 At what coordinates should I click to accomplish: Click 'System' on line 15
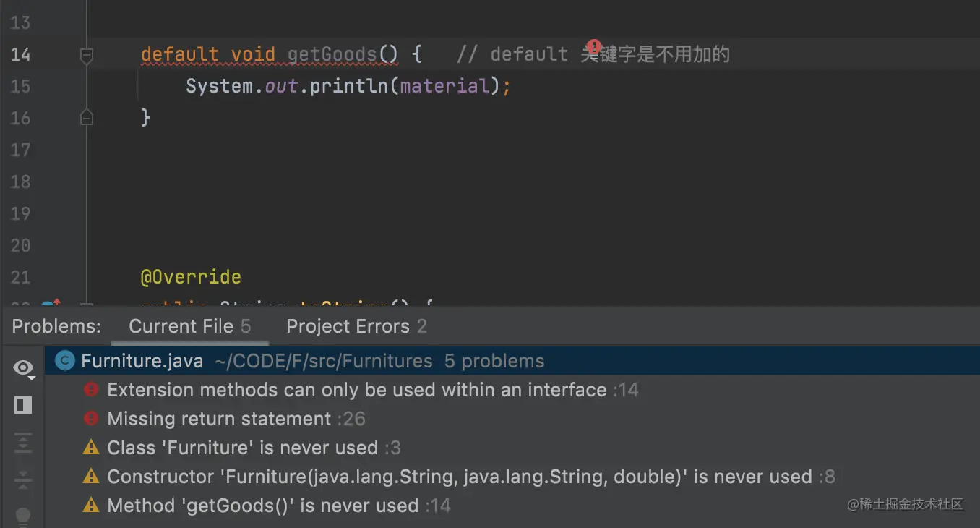pos(219,86)
